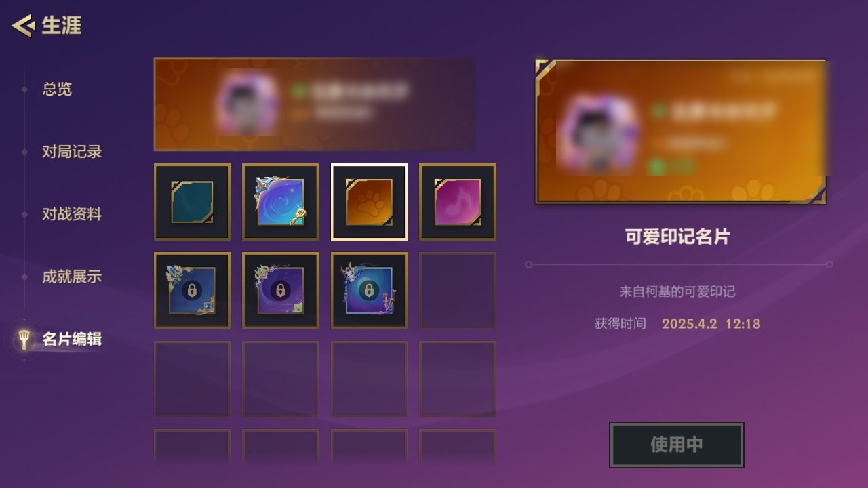Click the locked purple name card
This screenshot has height=488, width=868.
pos(281,290)
